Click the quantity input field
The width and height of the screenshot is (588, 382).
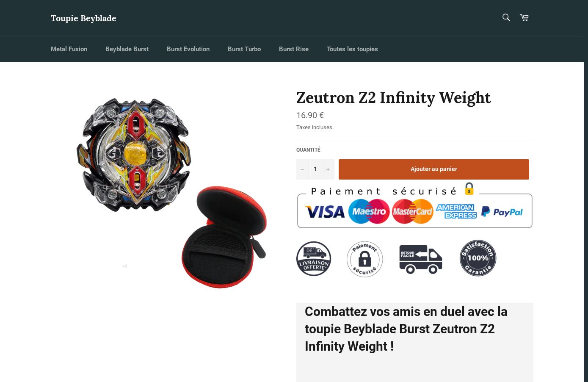[x=315, y=169]
